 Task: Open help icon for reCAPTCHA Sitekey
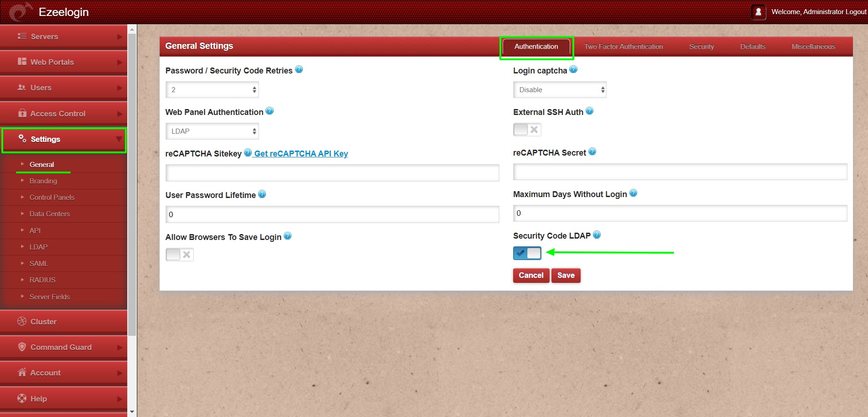[x=248, y=152]
